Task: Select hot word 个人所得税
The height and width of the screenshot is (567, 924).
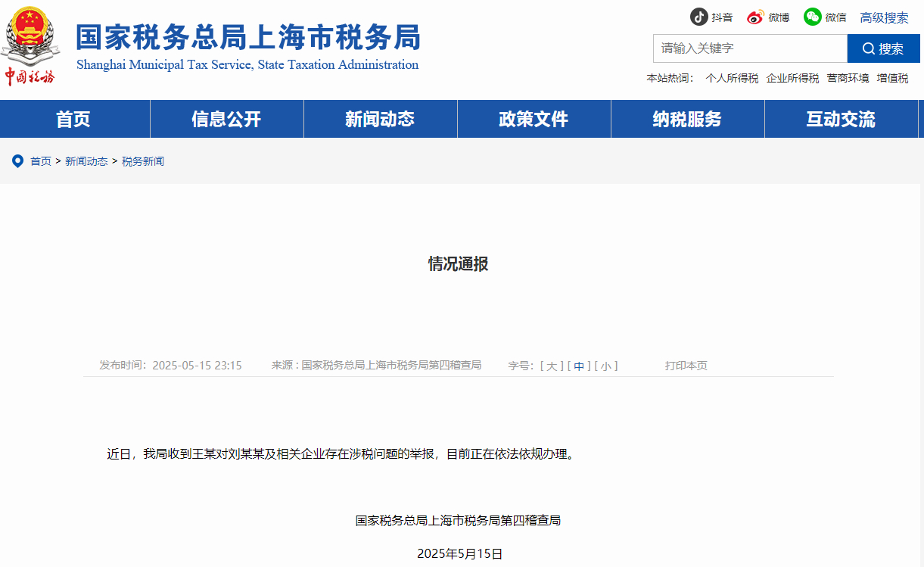Action: (x=732, y=78)
